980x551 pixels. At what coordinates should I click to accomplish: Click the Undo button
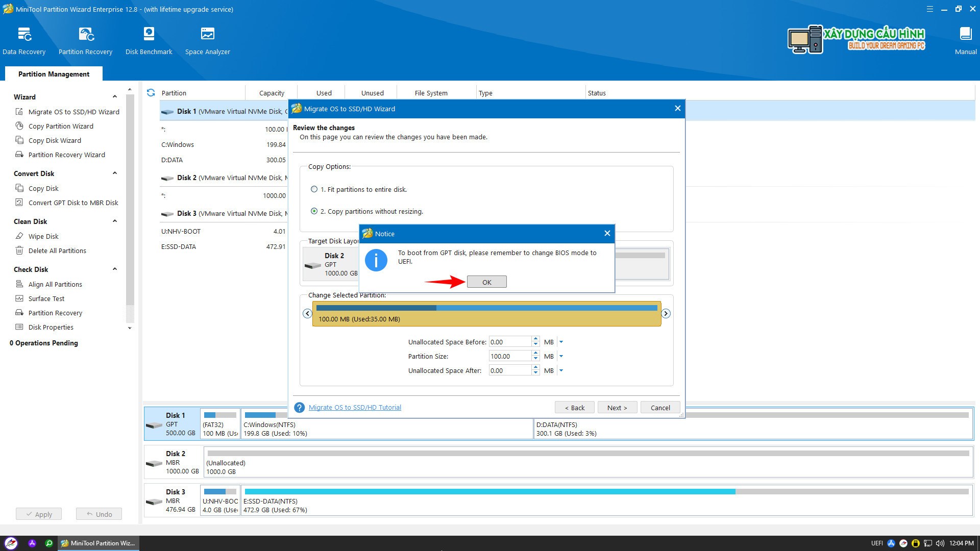99,514
